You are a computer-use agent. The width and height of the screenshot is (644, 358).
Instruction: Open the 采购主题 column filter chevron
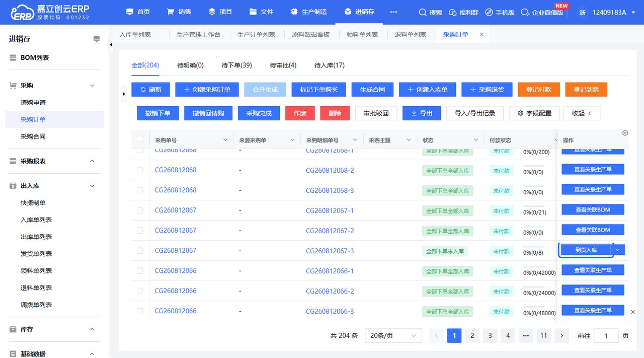click(x=408, y=140)
